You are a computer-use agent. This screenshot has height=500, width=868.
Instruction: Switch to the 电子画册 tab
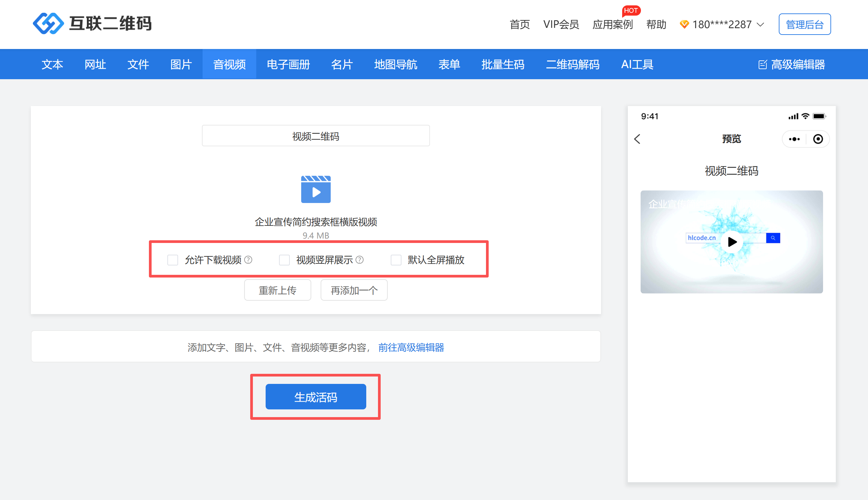(x=288, y=64)
